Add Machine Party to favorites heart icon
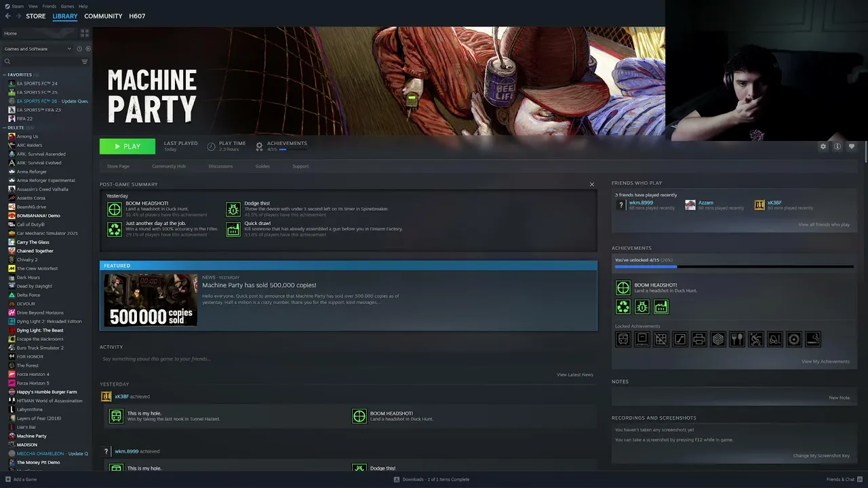This screenshot has height=488, width=868. point(852,146)
